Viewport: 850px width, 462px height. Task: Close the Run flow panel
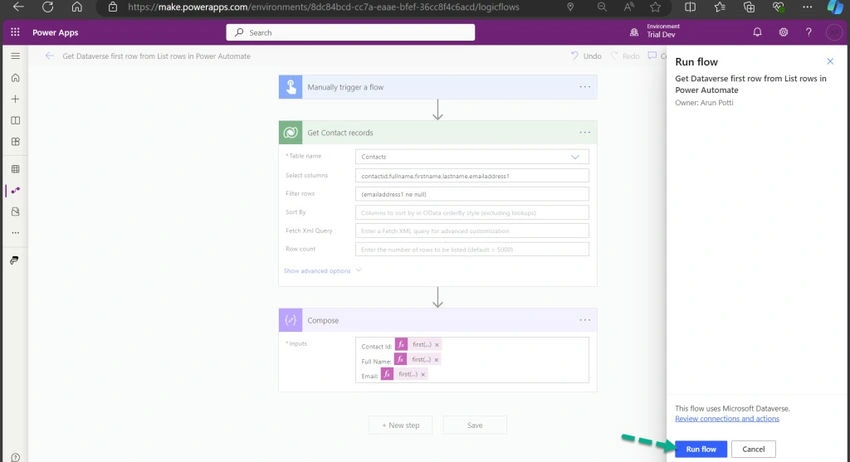click(x=830, y=61)
